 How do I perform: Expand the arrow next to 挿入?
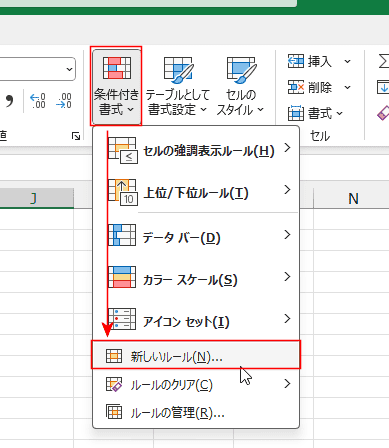(x=347, y=61)
